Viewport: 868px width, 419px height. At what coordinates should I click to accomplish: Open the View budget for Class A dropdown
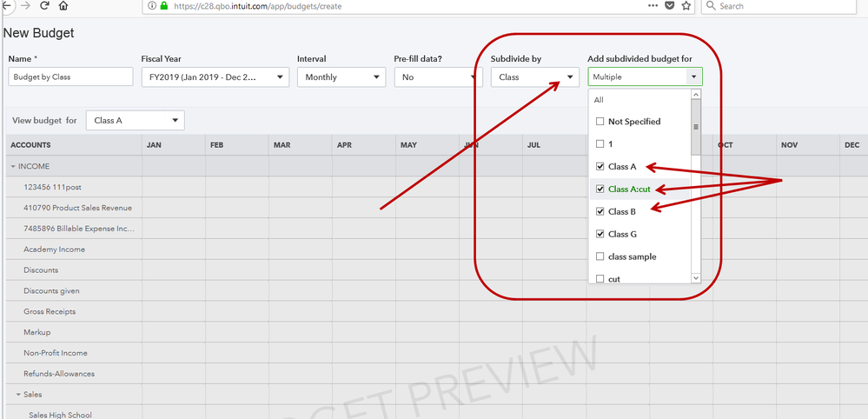135,120
